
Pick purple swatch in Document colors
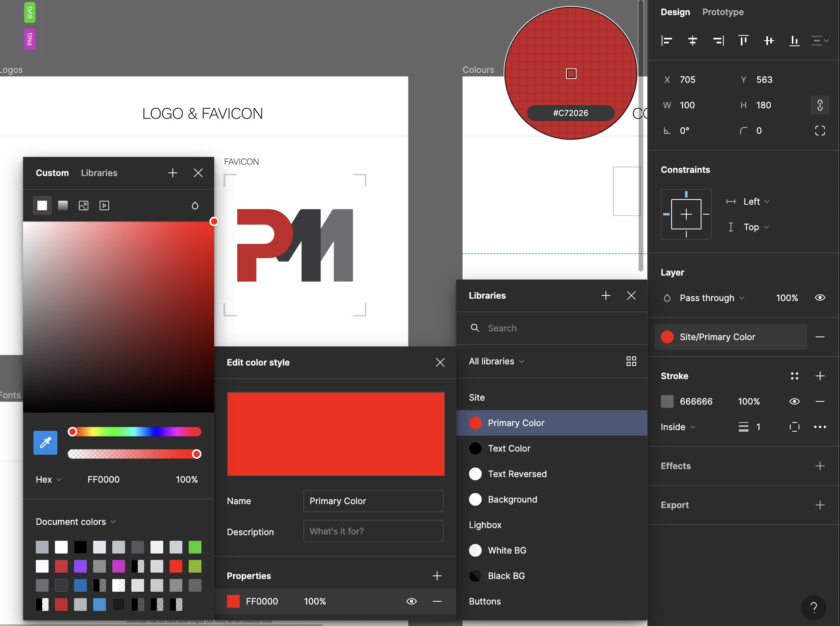[x=80, y=566]
